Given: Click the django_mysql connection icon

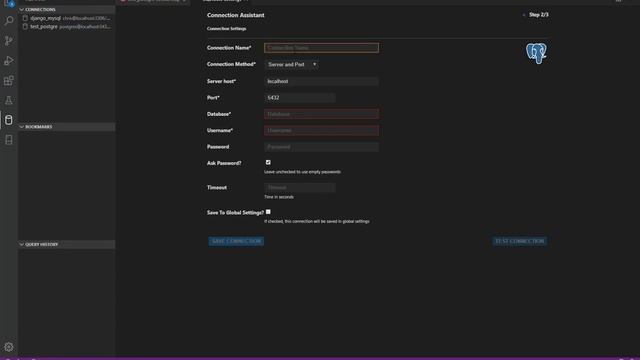Looking at the screenshot, I should coord(25,18).
